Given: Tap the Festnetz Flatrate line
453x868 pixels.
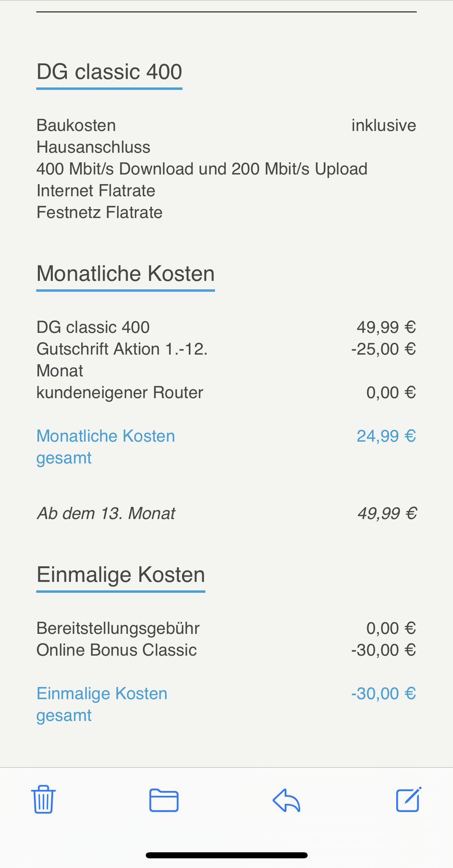Looking at the screenshot, I should 99,212.
